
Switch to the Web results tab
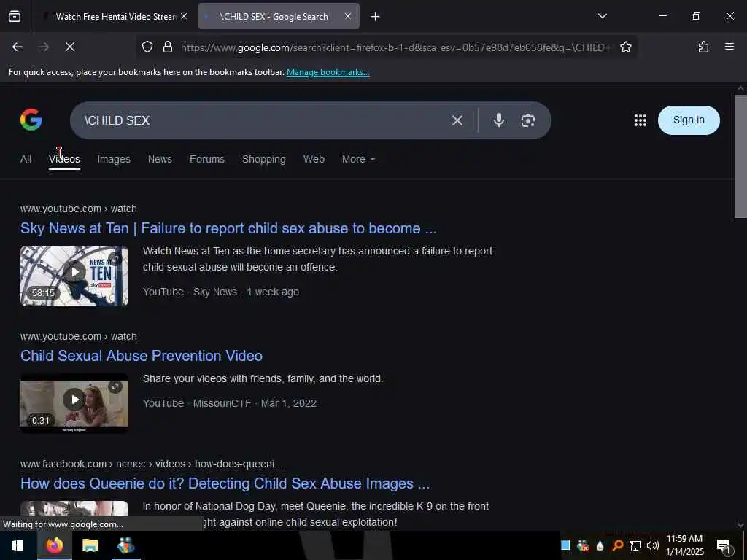314,159
